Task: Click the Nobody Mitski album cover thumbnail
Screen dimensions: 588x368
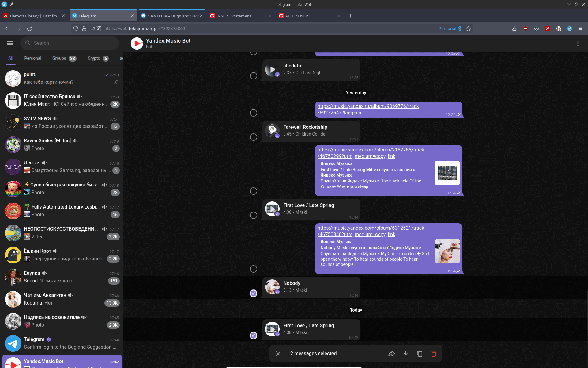Action: point(447,251)
